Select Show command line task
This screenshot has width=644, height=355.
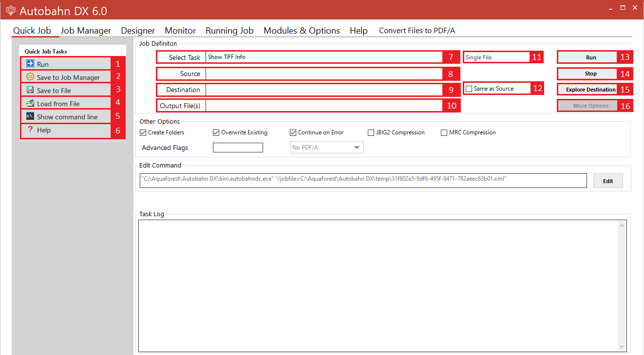tap(66, 116)
